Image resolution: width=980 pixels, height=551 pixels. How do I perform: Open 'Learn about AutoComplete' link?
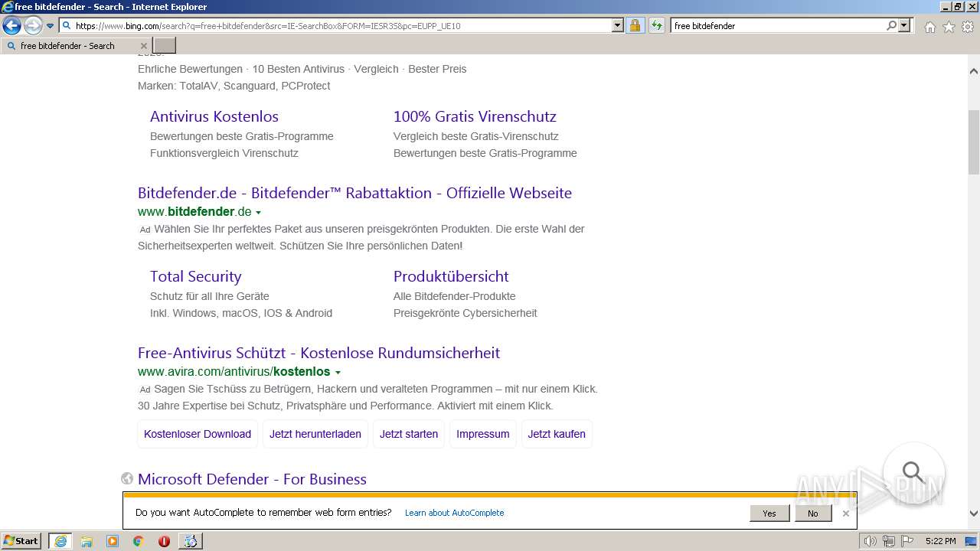454,513
